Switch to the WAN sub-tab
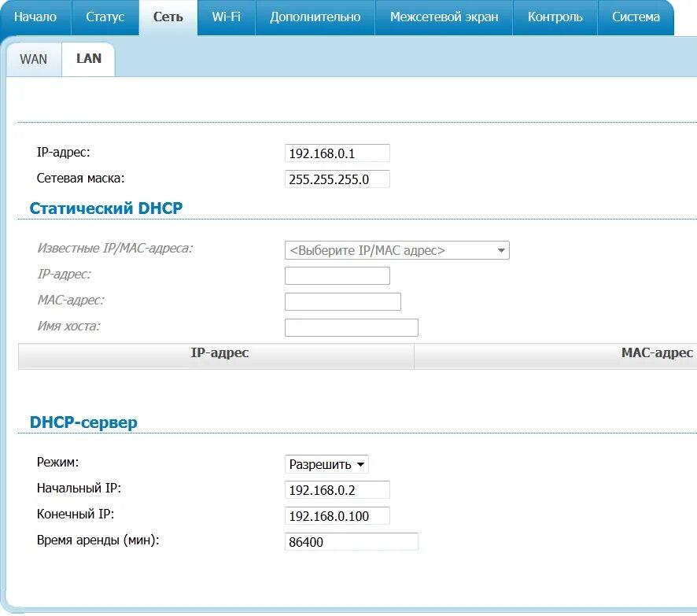The width and height of the screenshot is (697, 616). coord(34,59)
